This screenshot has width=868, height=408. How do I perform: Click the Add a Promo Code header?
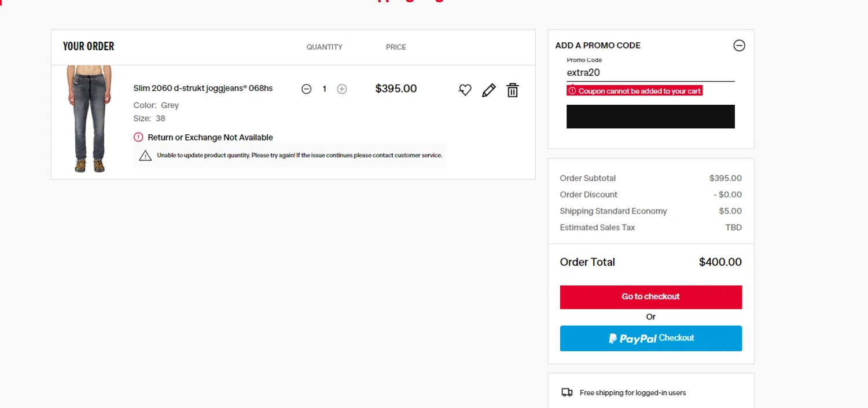point(598,46)
